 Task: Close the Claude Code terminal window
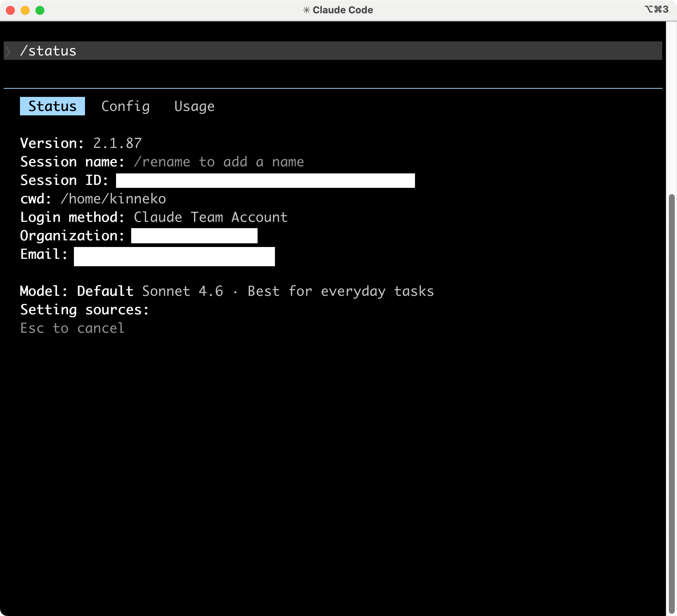point(10,10)
